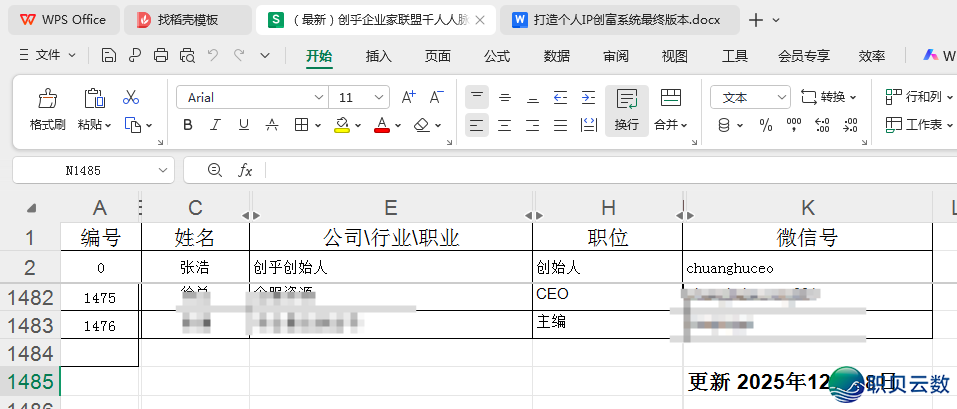Image resolution: width=957 pixels, height=409 pixels.
Task: Switch to the 插入 ribbon tab
Action: pyautogui.click(x=379, y=56)
